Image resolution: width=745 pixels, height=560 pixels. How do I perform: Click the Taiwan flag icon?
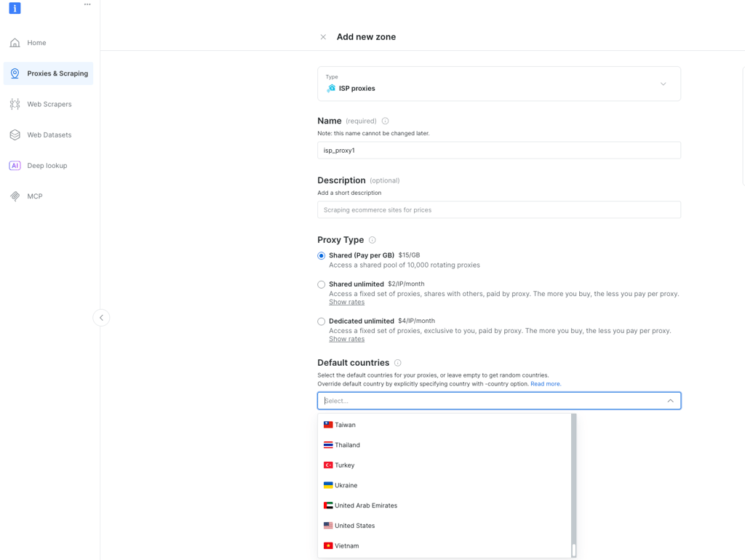coord(328,425)
